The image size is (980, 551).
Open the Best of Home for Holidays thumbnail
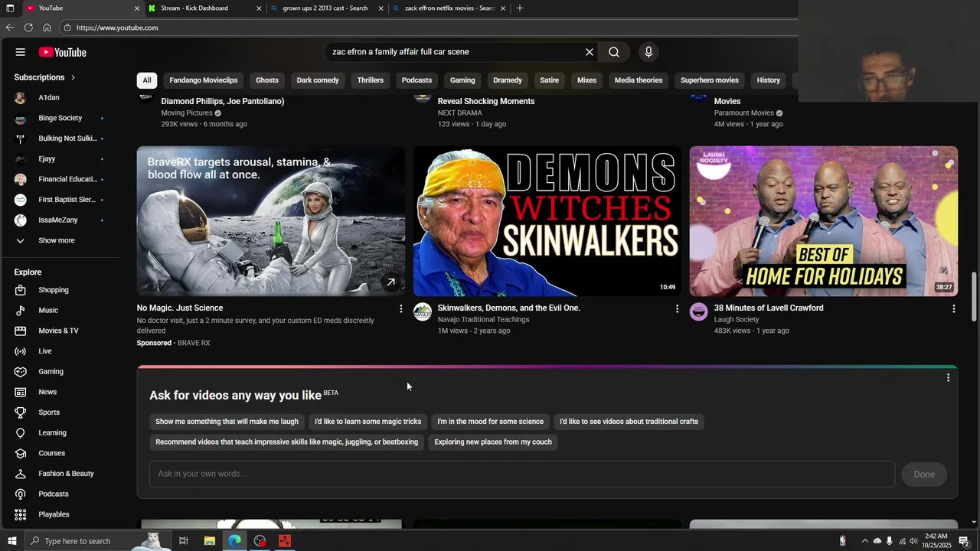[x=824, y=221]
